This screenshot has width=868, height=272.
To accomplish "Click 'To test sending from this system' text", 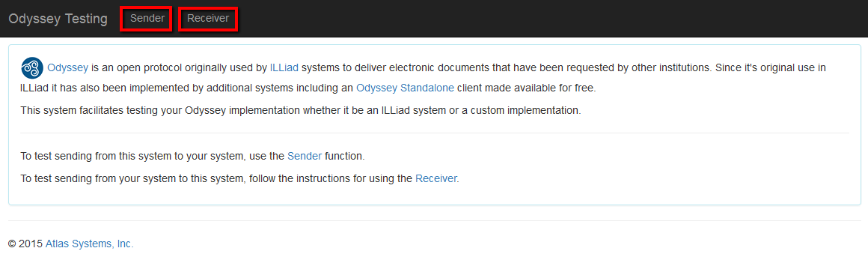I will coord(192,156).
